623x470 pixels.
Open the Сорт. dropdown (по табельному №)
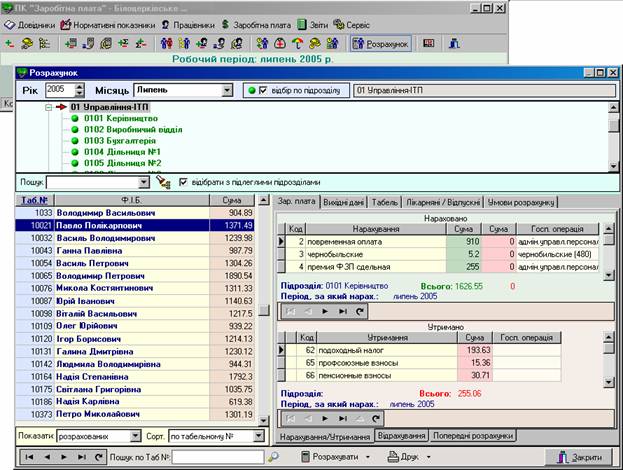259,436
